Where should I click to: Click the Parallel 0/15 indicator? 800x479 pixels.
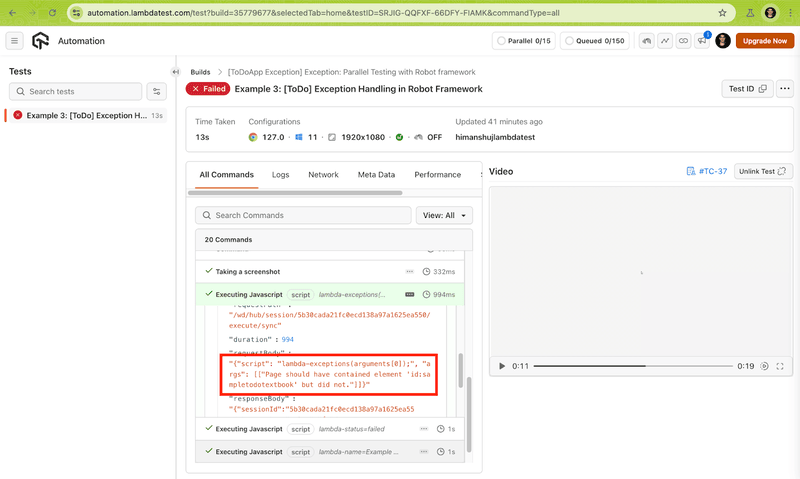[523, 41]
